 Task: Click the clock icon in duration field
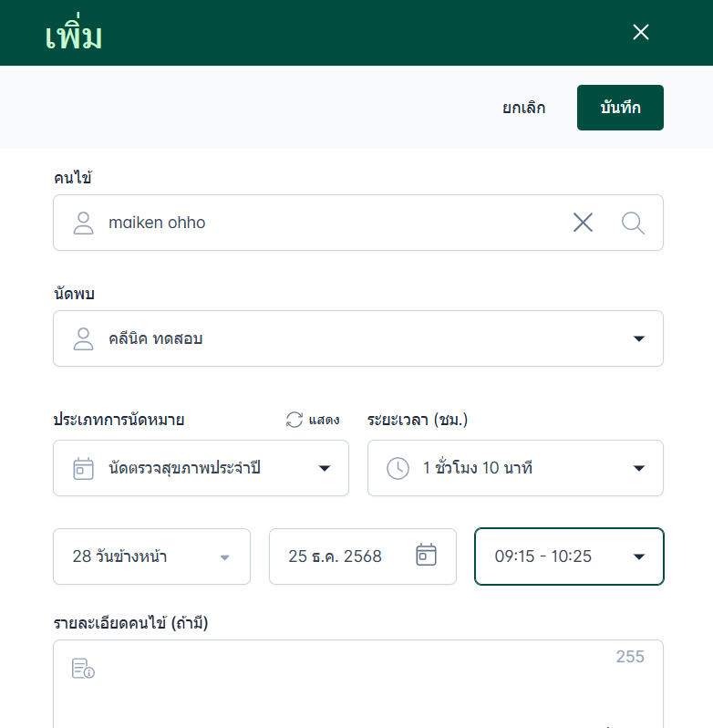pos(398,468)
